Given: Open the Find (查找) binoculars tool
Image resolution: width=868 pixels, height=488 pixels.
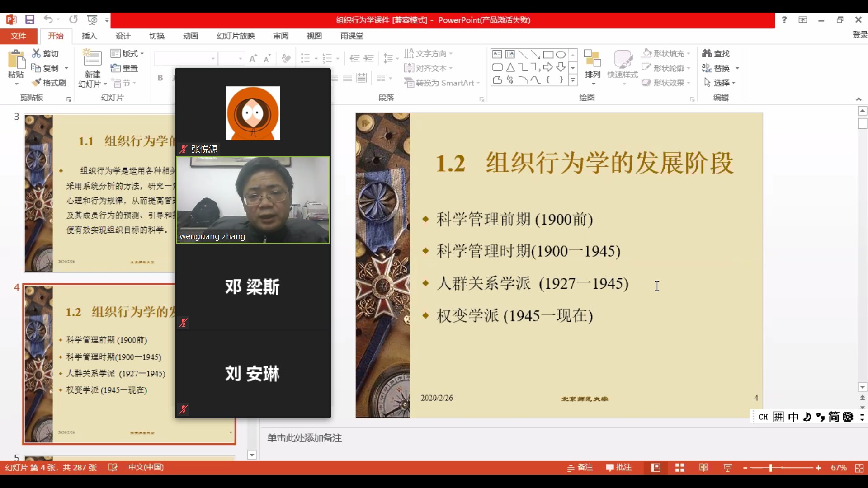Looking at the screenshot, I should tap(716, 53).
